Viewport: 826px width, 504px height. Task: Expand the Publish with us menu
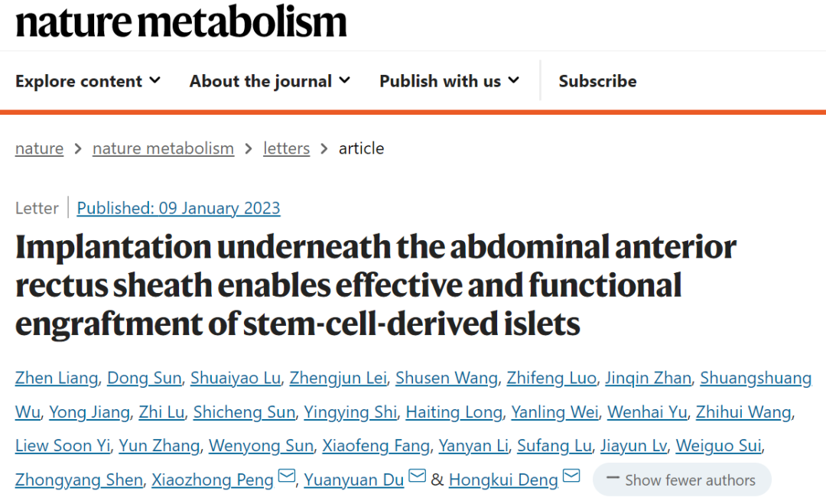pos(449,81)
